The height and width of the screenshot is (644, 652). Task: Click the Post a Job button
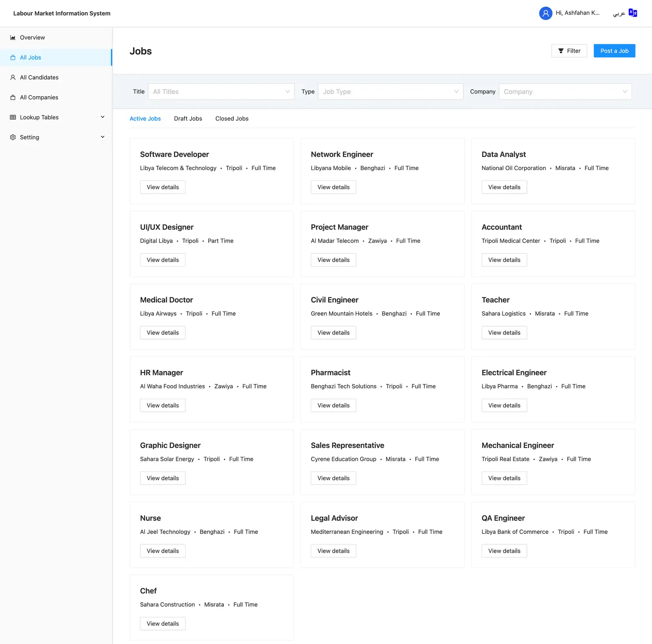[x=614, y=50]
